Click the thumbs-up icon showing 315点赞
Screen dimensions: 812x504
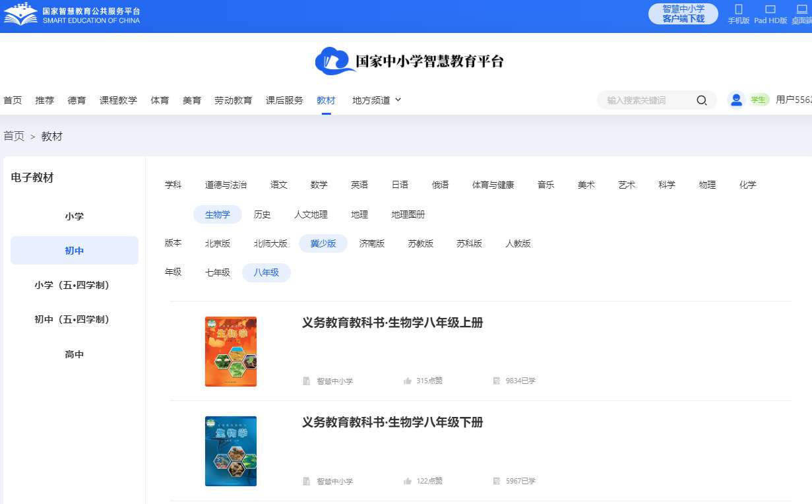click(x=408, y=381)
